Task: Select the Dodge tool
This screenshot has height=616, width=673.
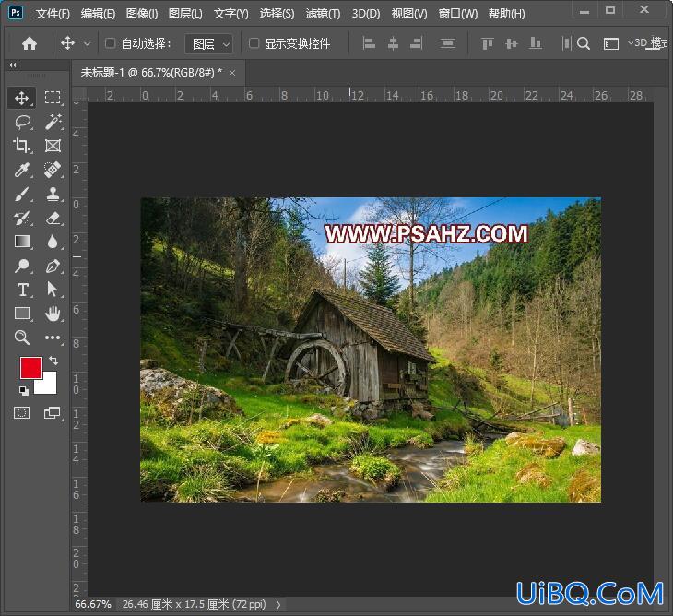Action: [21, 267]
